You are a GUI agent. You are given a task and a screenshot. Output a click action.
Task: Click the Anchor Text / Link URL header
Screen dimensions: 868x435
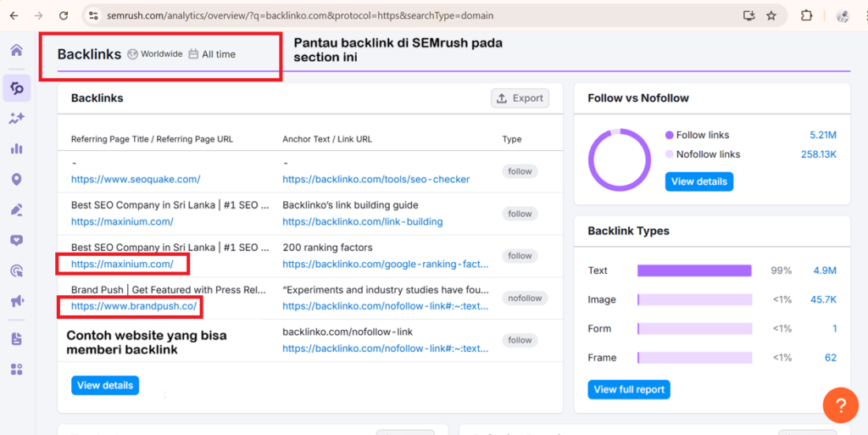coord(327,139)
